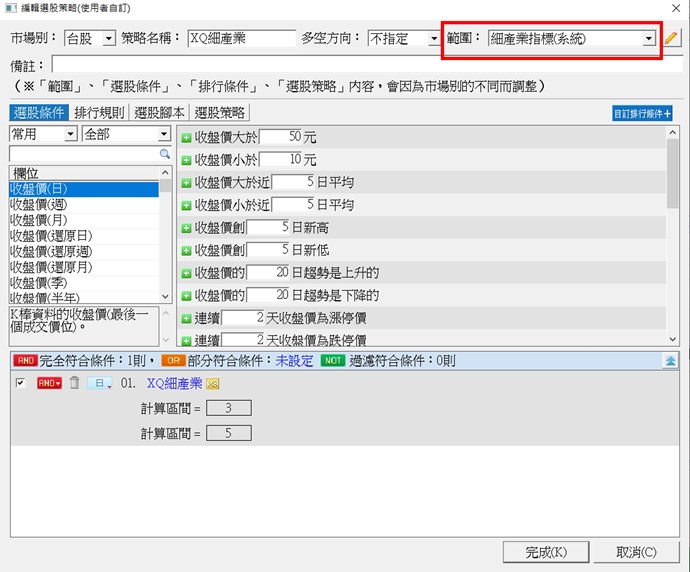This screenshot has width=690, height=572.
Task: Open the 常用 category dropdown
Action: click(70, 134)
